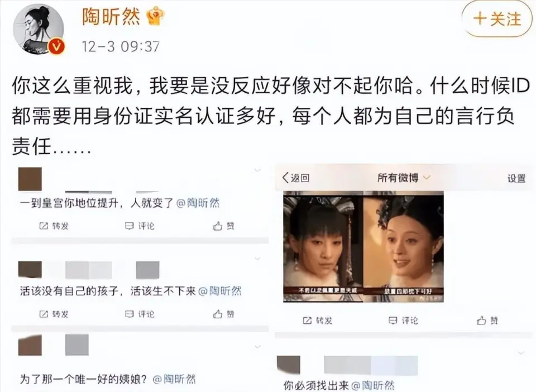
Task: Open the profile avatar at top left
Action: pos(39,30)
